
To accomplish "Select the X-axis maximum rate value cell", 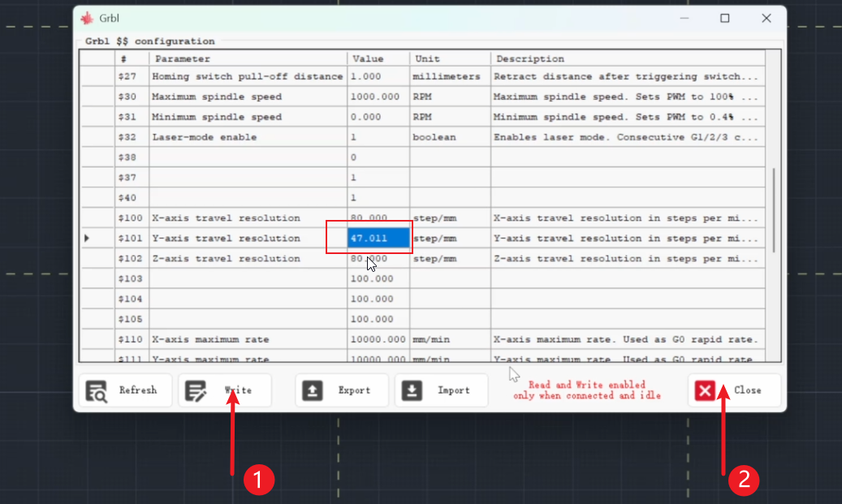I will pyautogui.click(x=378, y=339).
